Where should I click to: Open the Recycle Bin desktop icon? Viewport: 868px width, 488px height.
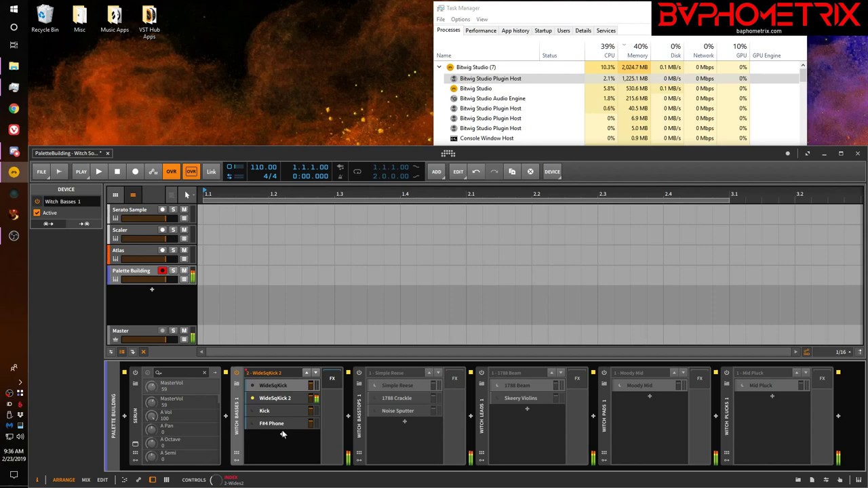point(45,20)
